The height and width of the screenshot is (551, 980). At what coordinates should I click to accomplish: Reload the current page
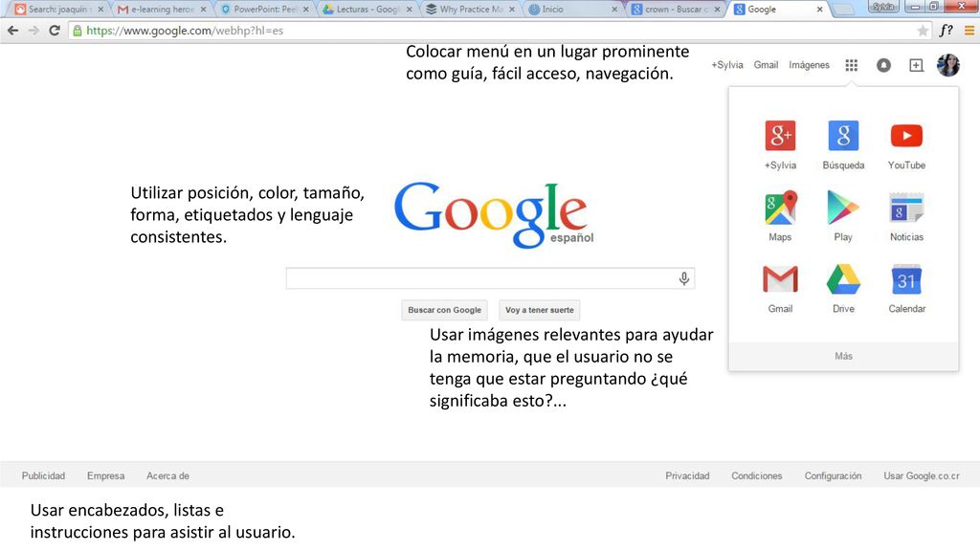pyautogui.click(x=55, y=31)
